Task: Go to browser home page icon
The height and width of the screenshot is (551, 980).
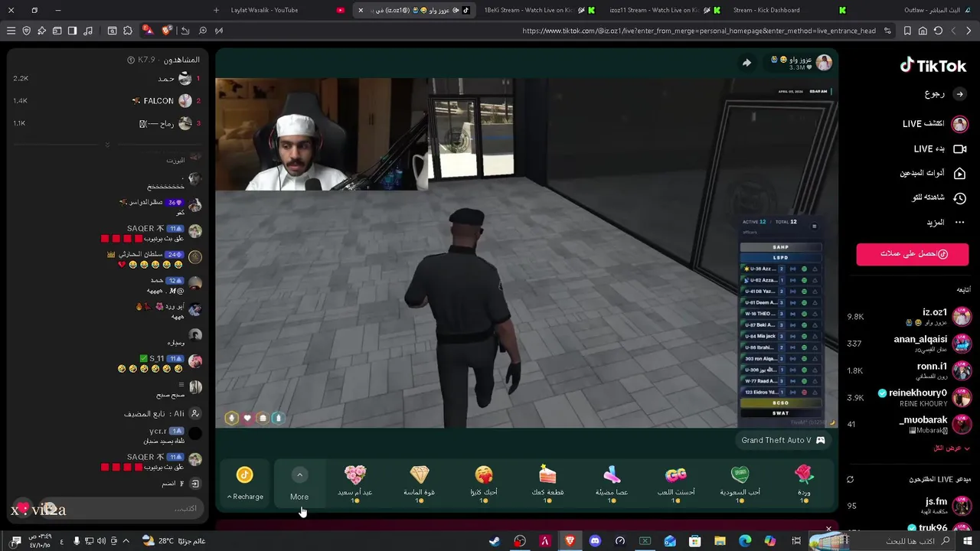Action: click(x=923, y=31)
